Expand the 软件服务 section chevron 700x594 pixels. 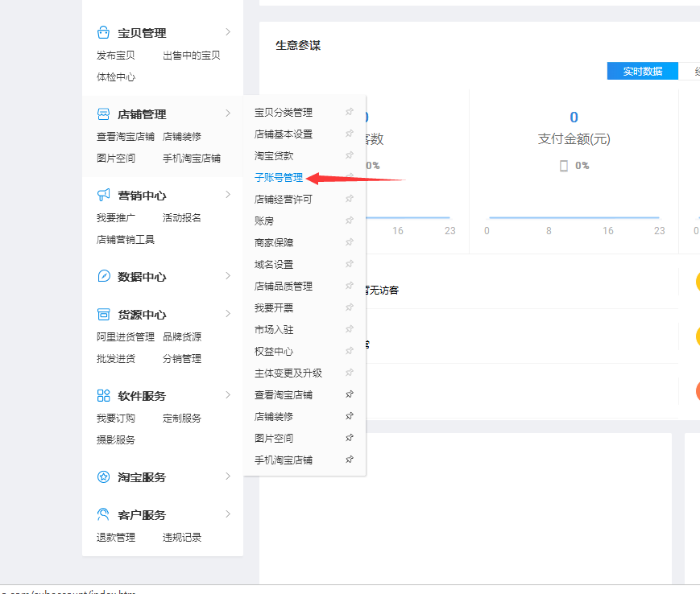(x=229, y=395)
